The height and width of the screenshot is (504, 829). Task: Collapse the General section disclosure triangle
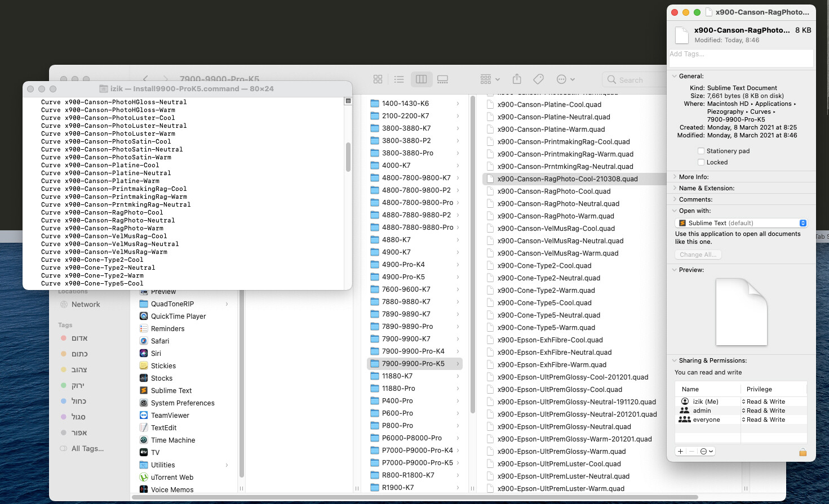tap(674, 76)
